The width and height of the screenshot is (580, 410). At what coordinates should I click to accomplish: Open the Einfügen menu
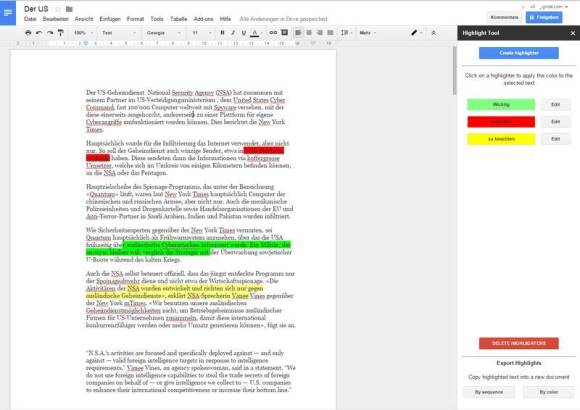click(110, 19)
